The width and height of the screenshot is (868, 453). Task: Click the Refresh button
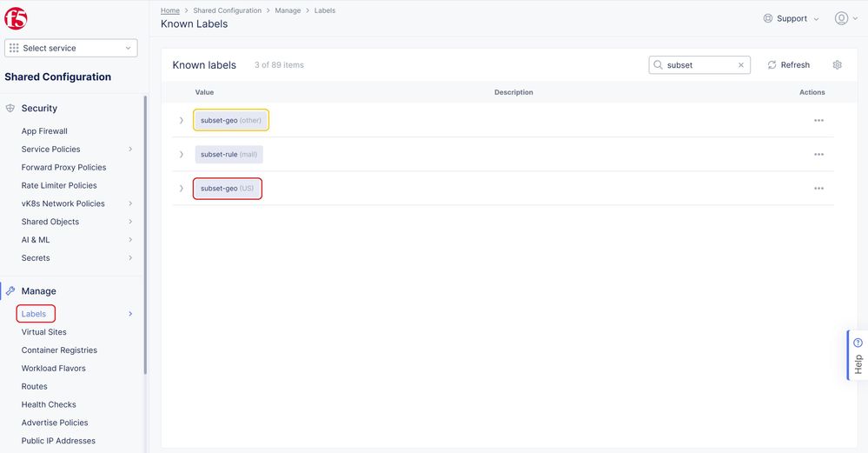pos(788,65)
